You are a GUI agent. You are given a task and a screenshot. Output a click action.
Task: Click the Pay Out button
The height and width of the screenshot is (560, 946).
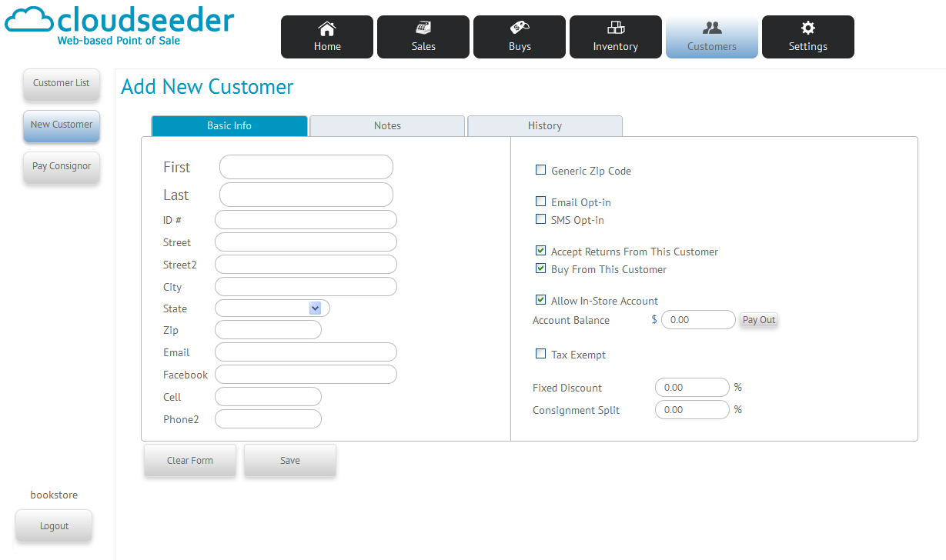pos(758,320)
